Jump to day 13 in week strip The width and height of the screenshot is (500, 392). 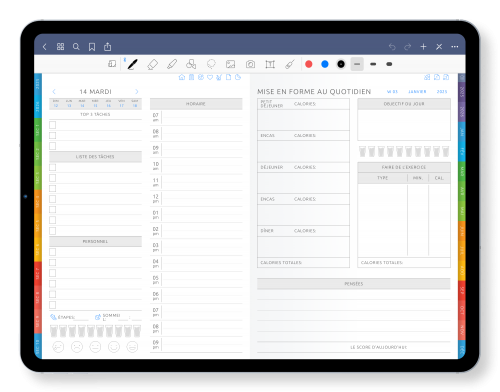69,106
